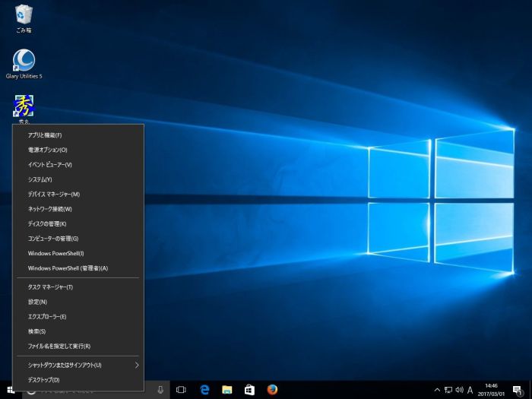This screenshot has width=532, height=399.
Task: Open Glary Utilities 5 desktop shortcut
Action: point(24,62)
